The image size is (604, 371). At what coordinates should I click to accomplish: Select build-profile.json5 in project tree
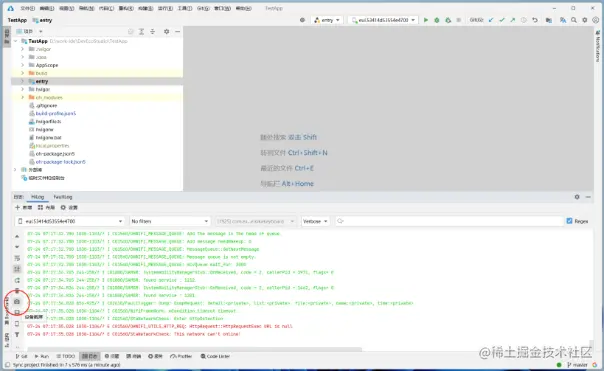coord(55,114)
